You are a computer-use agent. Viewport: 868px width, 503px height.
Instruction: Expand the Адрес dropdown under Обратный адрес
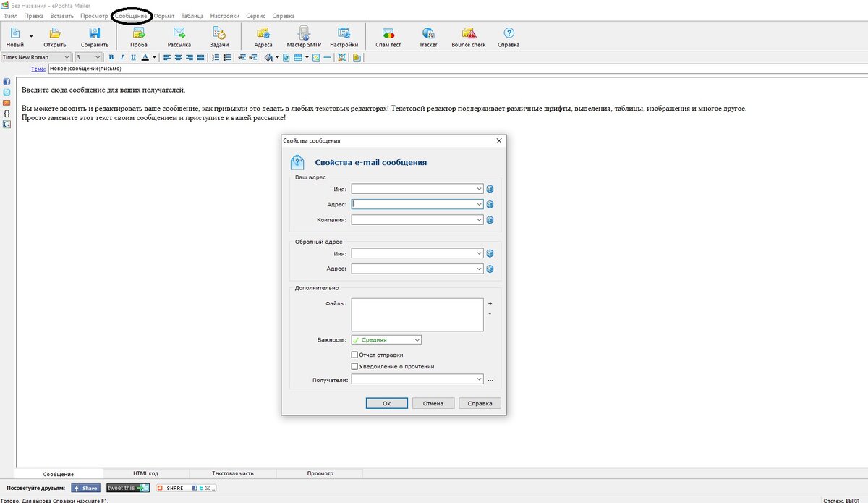click(479, 269)
